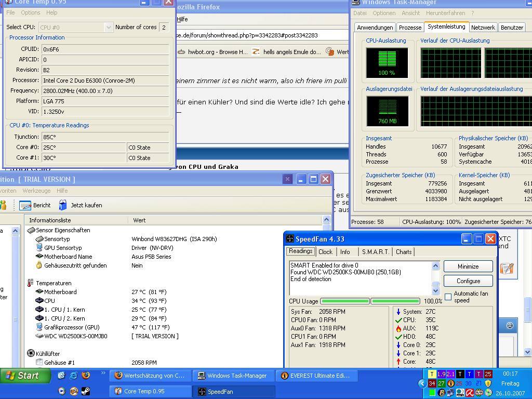The image size is (532, 399).
Task: Switch to Windows Task-Manager taskbar button
Action: click(x=233, y=376)
